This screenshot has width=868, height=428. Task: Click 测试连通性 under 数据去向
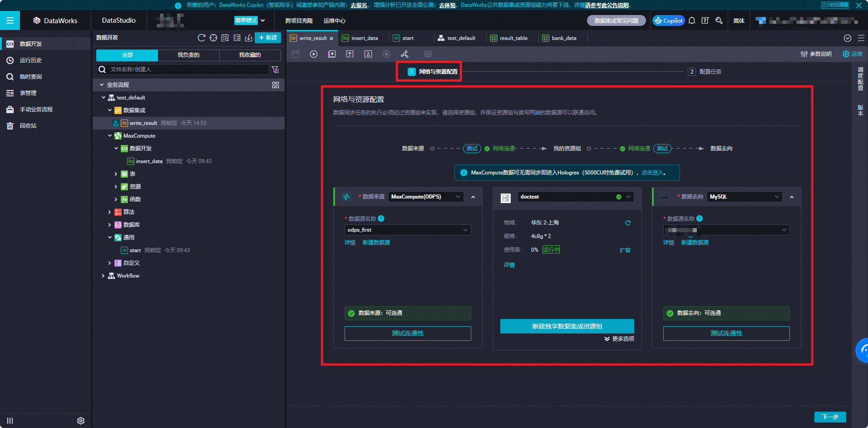(x=726, y=333)
